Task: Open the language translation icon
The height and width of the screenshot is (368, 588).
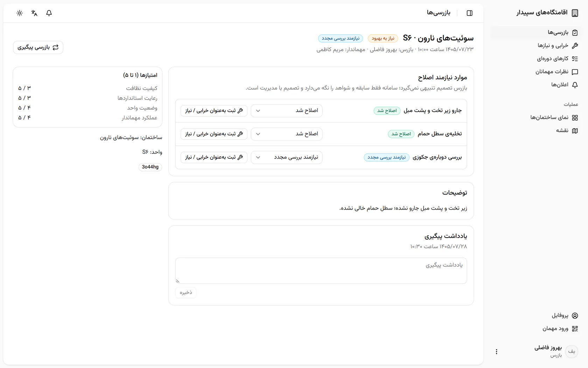Action: tap(34, 13)
